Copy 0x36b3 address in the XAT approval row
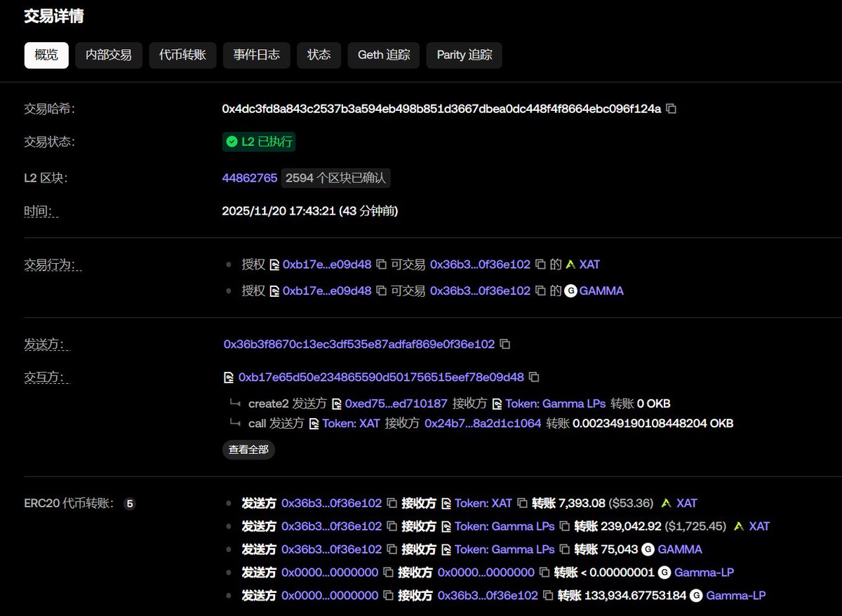 point(540,265)
